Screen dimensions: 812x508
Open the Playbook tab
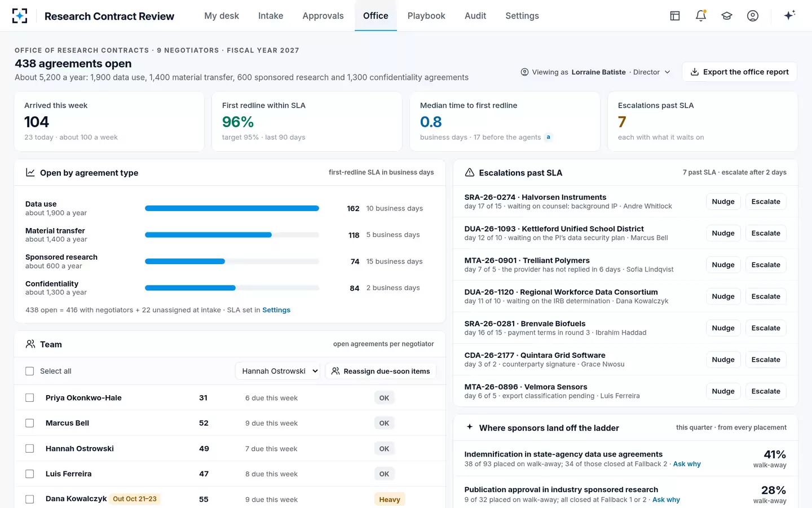(x=426, y=16)
